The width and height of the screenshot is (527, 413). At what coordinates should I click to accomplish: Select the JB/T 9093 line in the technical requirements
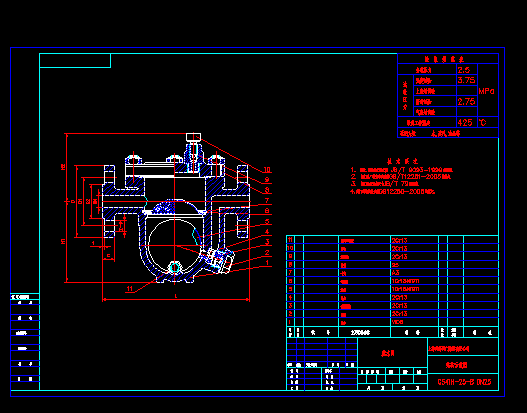click(x=402, y=170)
